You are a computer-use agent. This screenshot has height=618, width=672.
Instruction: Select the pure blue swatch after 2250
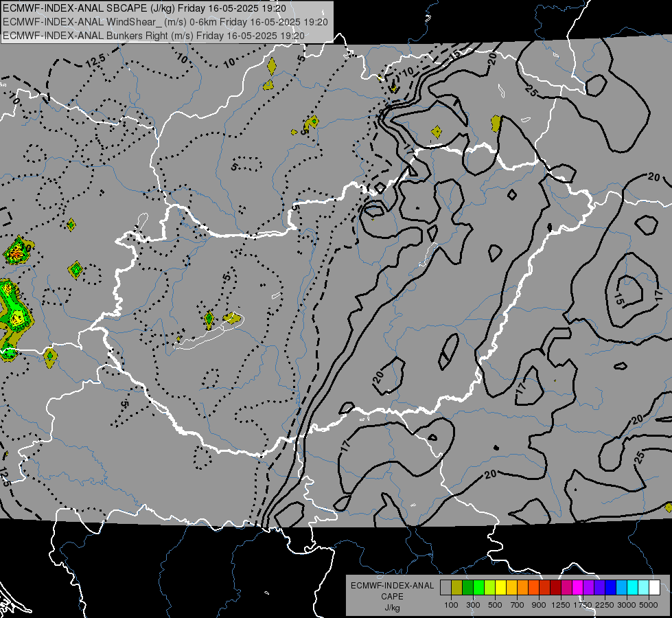point(611,588)
